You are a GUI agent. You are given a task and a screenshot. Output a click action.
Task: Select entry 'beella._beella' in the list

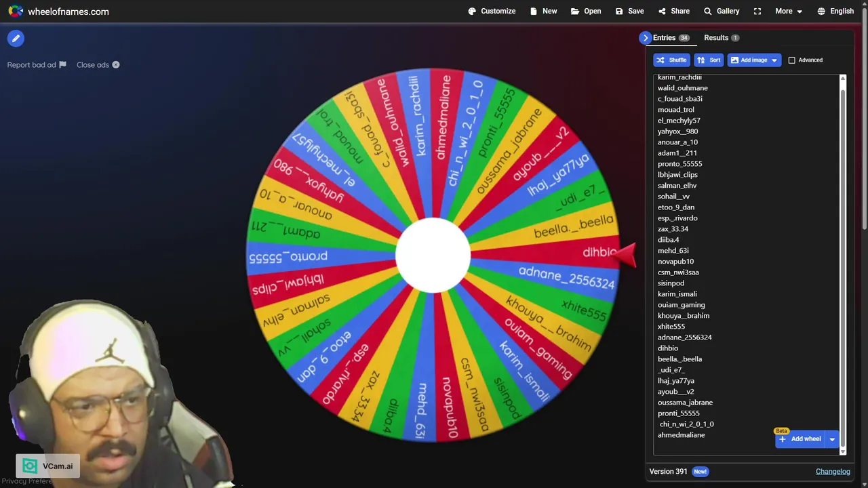[679, 359]
